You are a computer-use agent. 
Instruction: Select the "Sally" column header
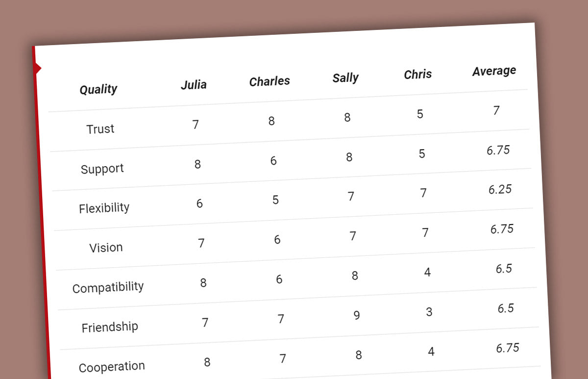point(345,78)
